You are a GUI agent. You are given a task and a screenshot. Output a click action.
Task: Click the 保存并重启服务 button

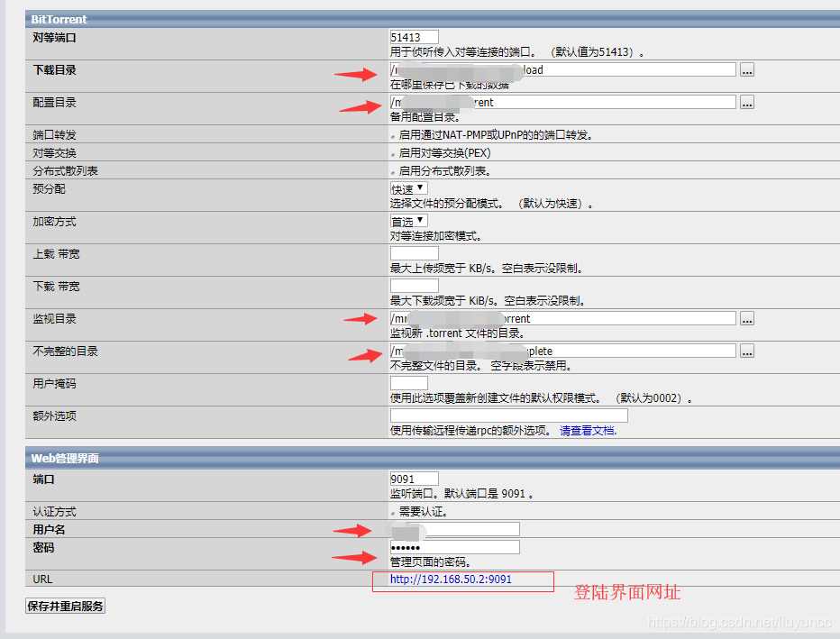pos(66,606)
